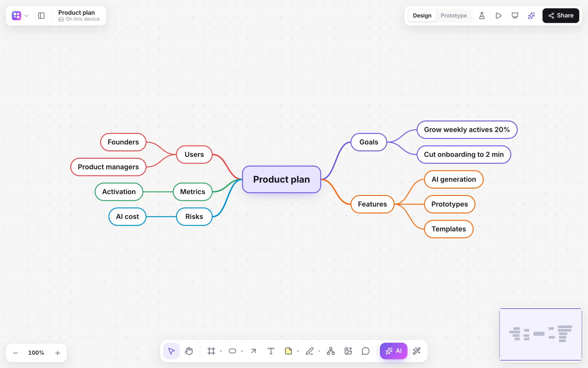Select the AI cost node

coord(127,217)
